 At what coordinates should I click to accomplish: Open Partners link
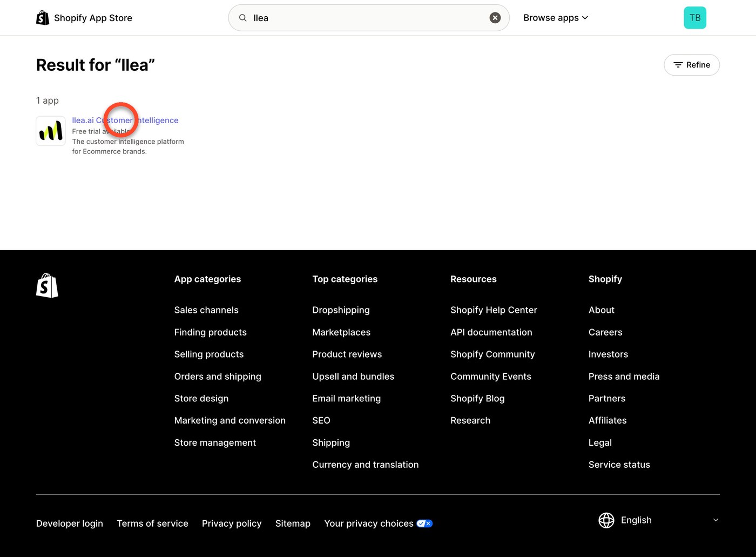[x=607, y=399]
